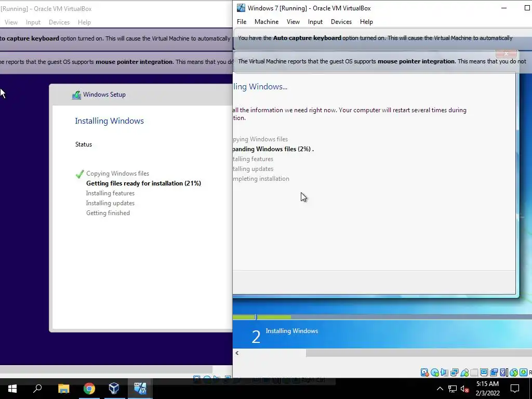Screen dimensions: 532x399
Task: Open Machine menu in Windows 7 VM window
Action: (x=267, y=22)
